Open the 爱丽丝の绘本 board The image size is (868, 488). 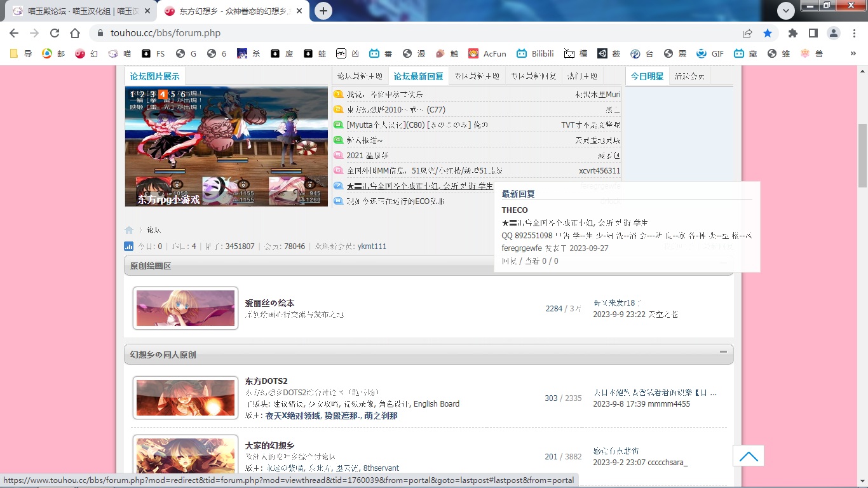[269, 303]
